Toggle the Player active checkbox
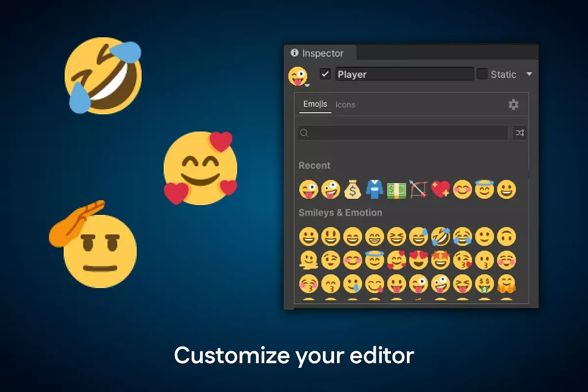This screenshot has height=392, width=588. coord(325,74)
